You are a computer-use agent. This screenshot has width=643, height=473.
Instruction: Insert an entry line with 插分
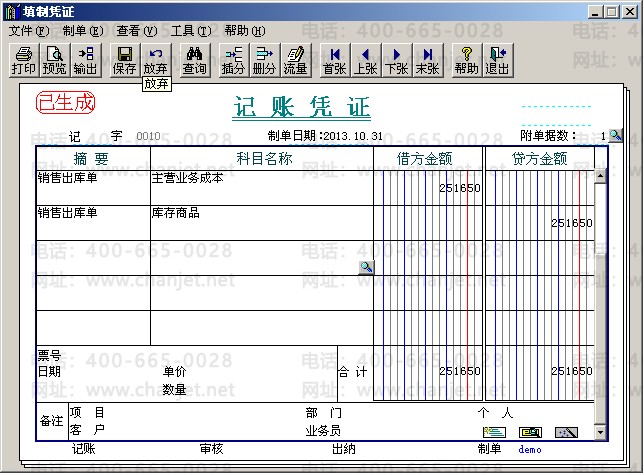click(233, 61)
